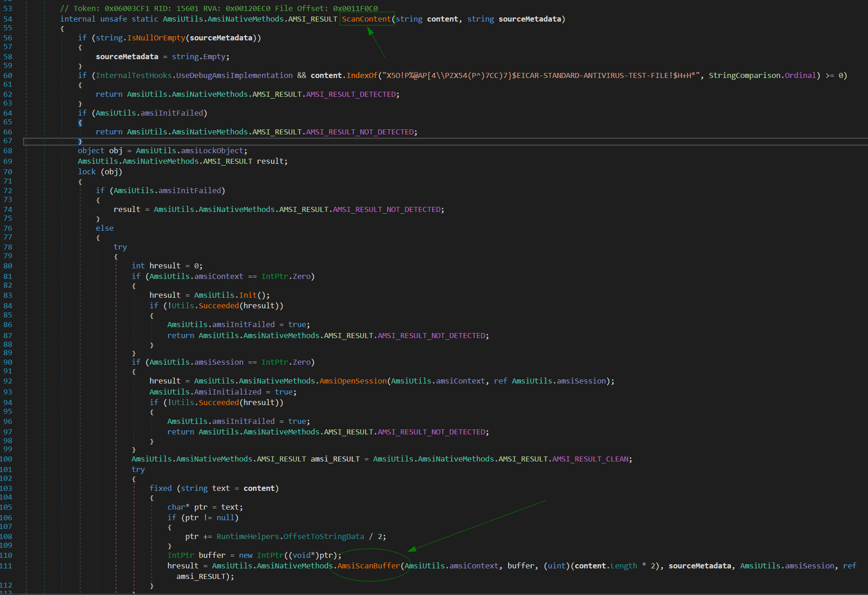868x595 pixels.
Task: Click IsNullOrEmpty on line 56
Action: click(x=156, y=38)
